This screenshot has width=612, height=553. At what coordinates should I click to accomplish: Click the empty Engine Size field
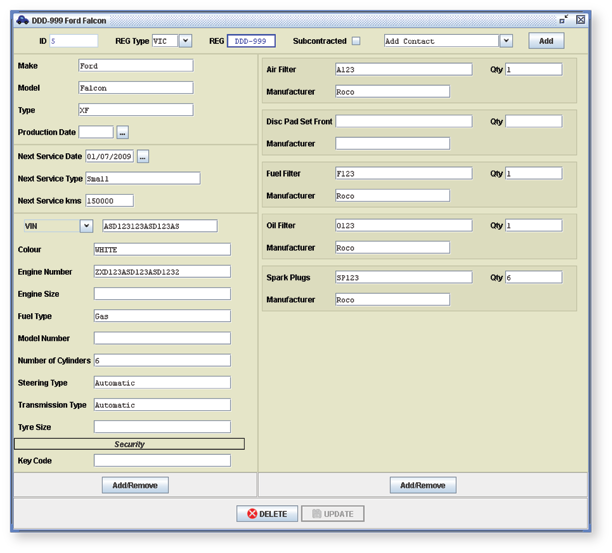162,294
